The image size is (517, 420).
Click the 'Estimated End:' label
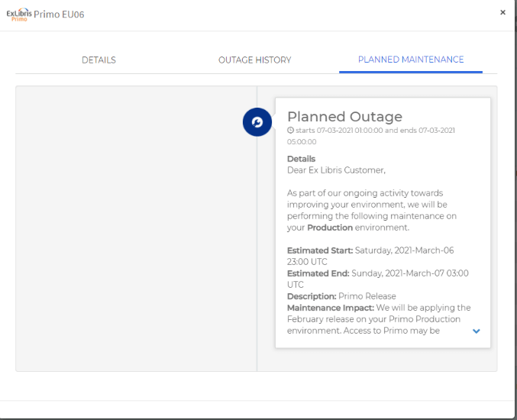click(318, 273)
